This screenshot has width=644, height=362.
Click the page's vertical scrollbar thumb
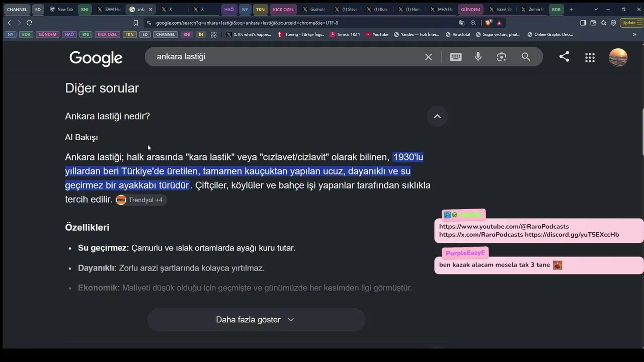642,133
